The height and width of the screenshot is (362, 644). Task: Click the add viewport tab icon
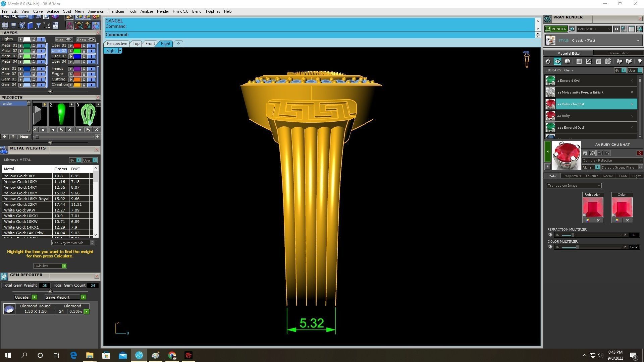[x=178, y=44]
